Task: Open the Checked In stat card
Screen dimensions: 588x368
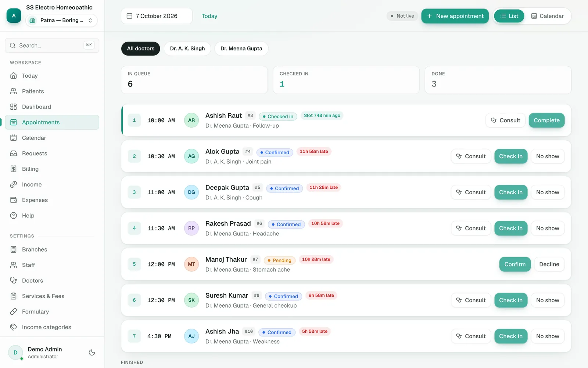Action: 346,80
